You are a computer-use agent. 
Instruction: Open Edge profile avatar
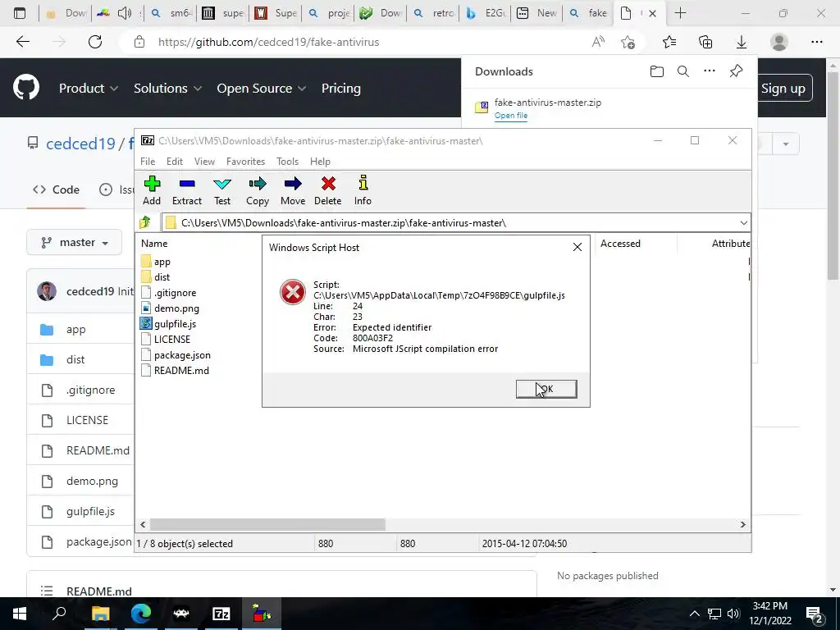pyautogui.click(x=779, y=42)
